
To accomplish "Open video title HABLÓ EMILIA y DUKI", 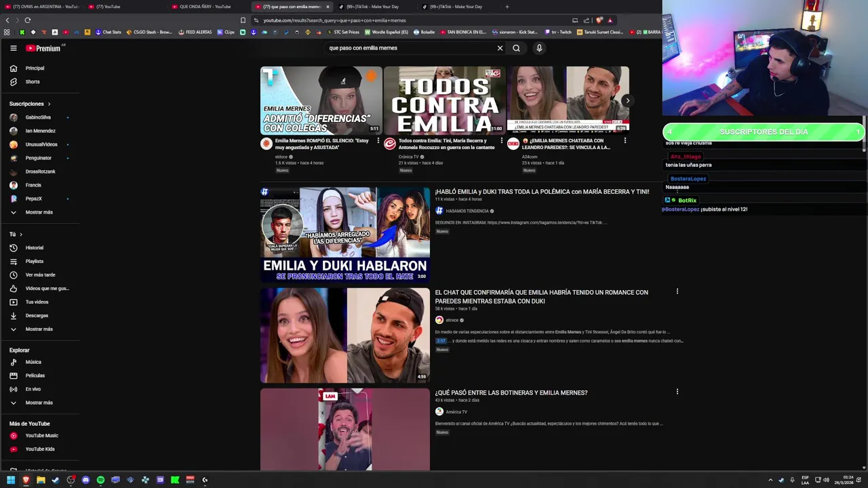I will tap(542, 192).
